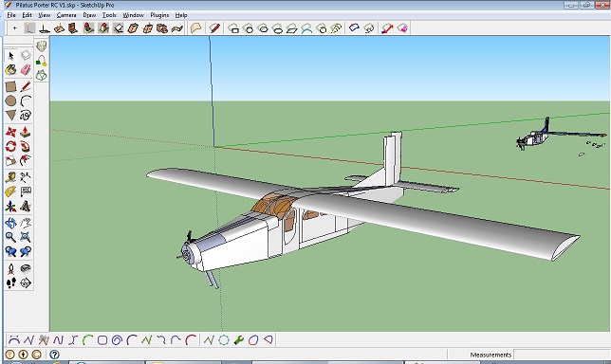Activate the Push/Pull tool
Image resolution: width=611 pixels, height=364 pixels.
point(26,133)
